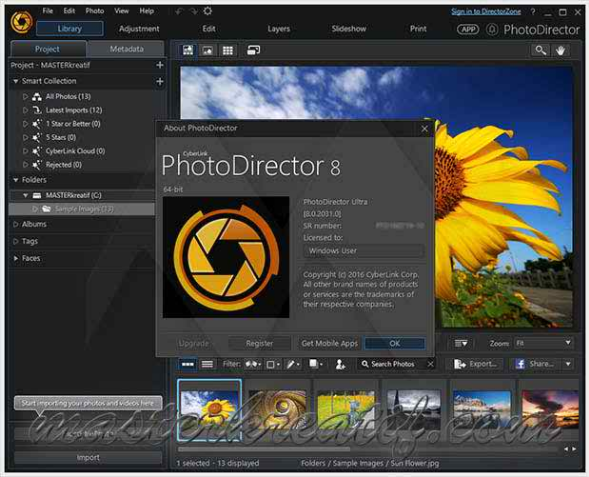Close the About PhotoDirector dialog

424,129
